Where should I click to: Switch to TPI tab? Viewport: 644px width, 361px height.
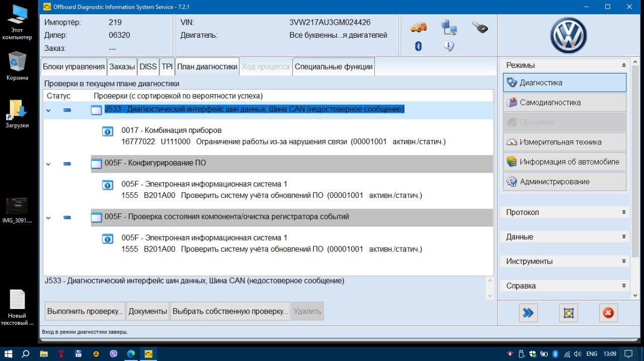tap(167, 66)
